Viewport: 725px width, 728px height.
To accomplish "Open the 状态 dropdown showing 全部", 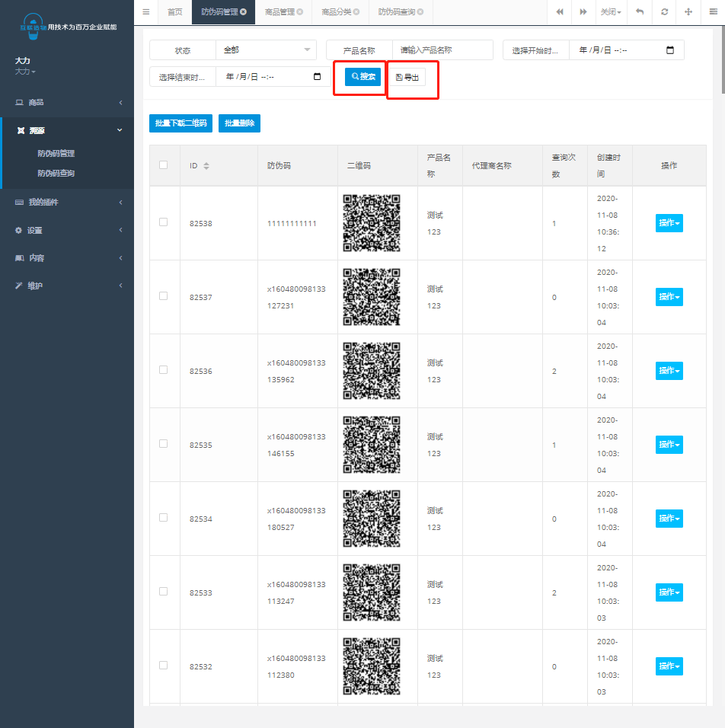I will [266, 50].
